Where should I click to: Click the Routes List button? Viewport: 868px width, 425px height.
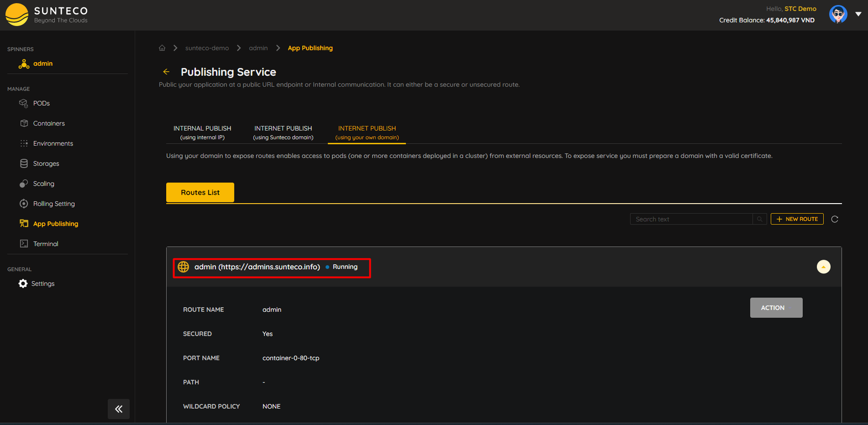[x=200, y=193]
